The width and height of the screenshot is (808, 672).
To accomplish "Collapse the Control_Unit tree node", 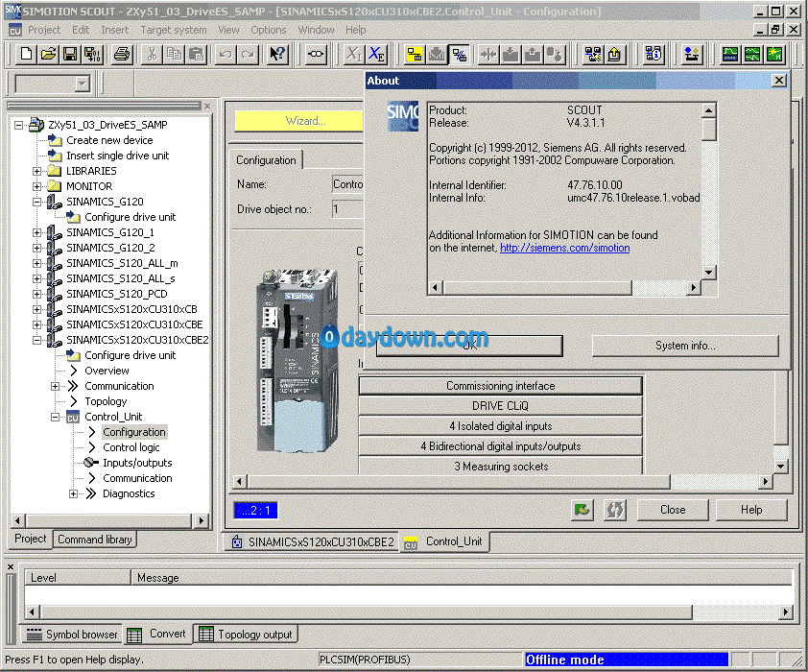I will 55,417.
